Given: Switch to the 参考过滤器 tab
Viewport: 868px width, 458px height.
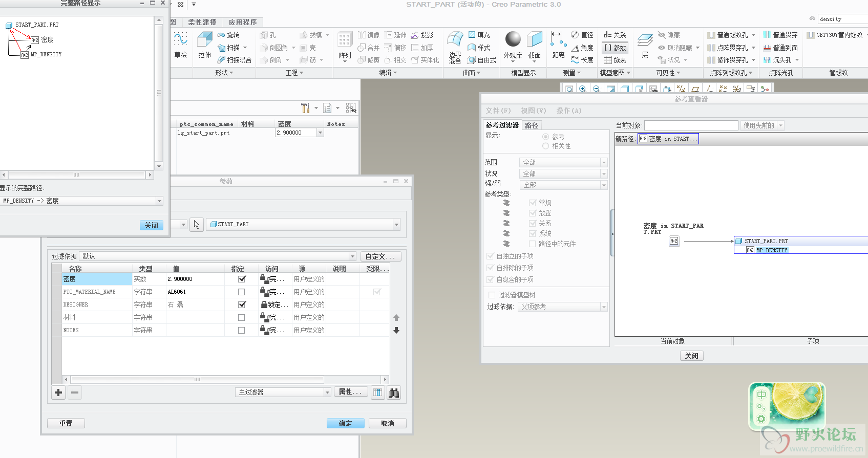Looking at the screenshot, I should pos(502,125).
